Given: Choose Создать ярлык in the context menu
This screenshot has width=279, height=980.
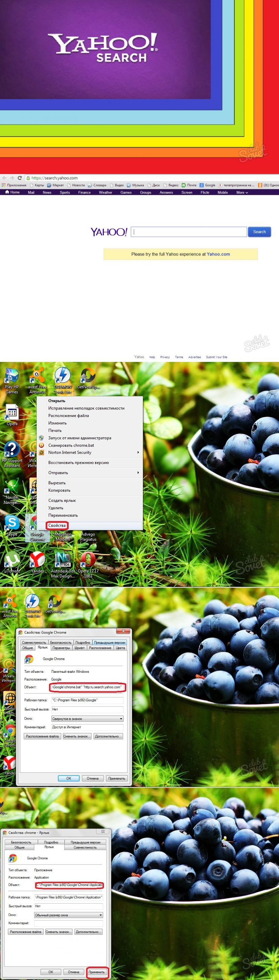Looking at the screenshot, I should 90,500.
